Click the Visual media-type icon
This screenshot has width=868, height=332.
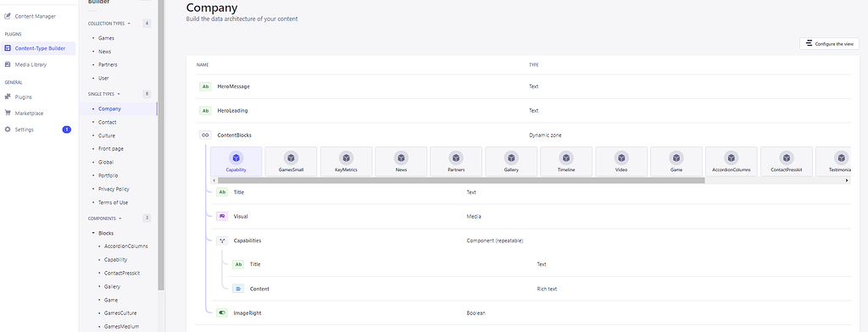coord(222,216)
